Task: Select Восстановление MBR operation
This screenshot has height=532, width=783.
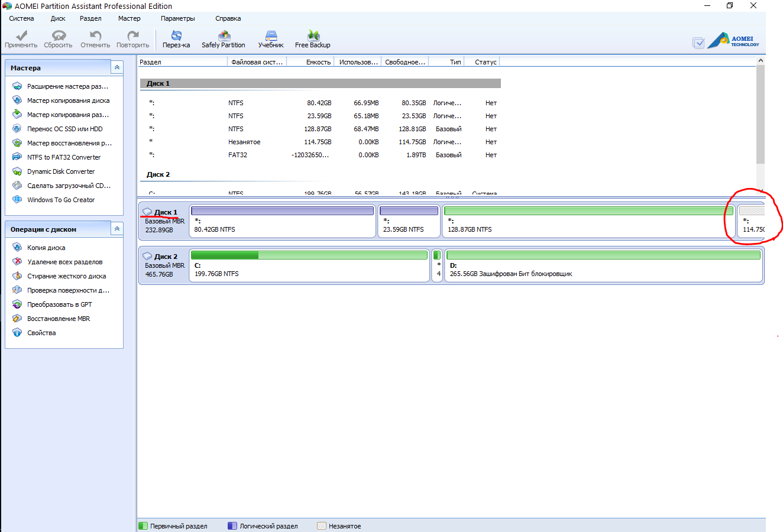Action: coord(51,319)
